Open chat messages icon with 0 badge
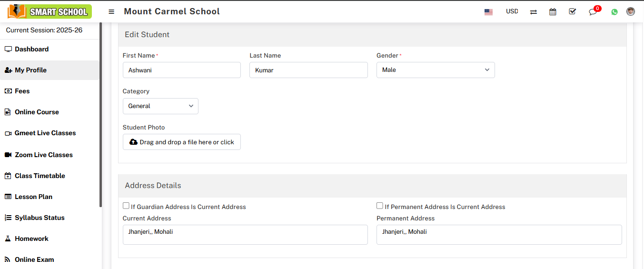The width and height of the screenshot is (644, 269). 593,11
